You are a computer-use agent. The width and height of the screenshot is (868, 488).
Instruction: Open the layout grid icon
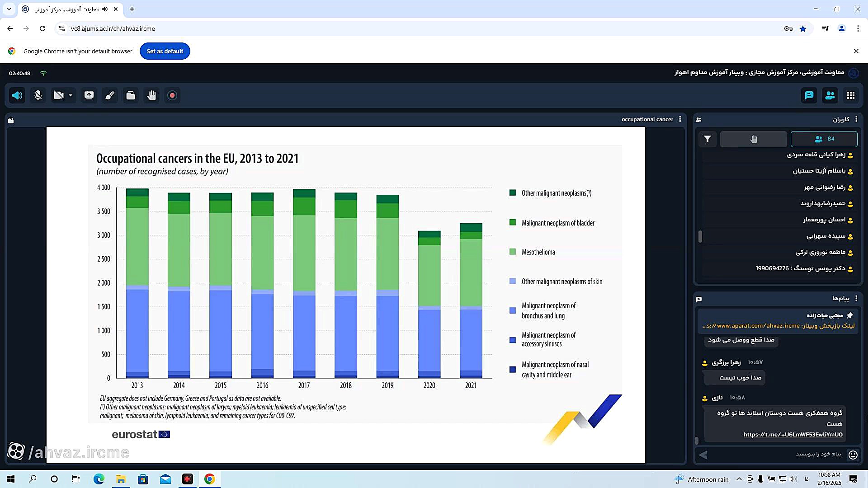pyautogui.click(x=851, y=95)
